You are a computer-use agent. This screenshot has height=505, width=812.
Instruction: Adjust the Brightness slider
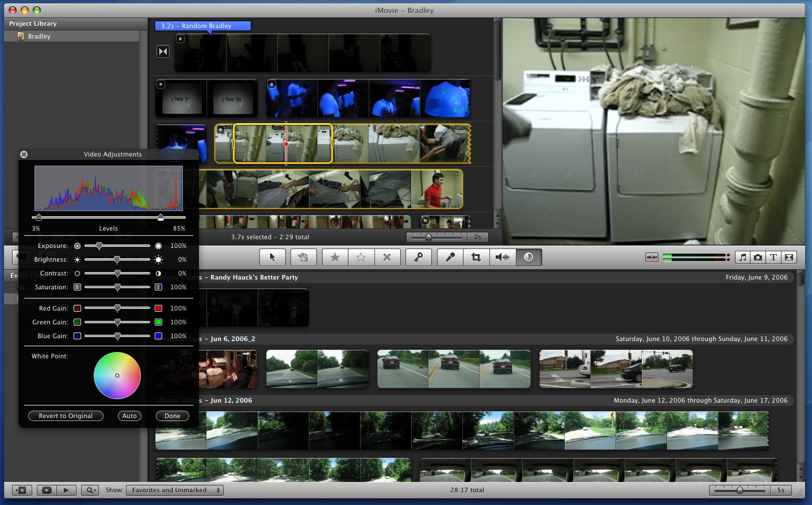pyautogui.click(x=117, y=259)
